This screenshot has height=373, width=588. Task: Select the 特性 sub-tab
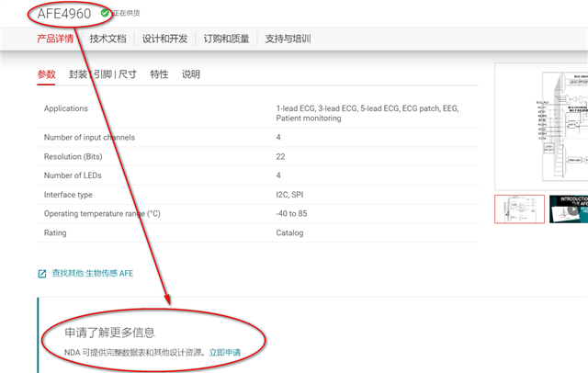point(159,74)
